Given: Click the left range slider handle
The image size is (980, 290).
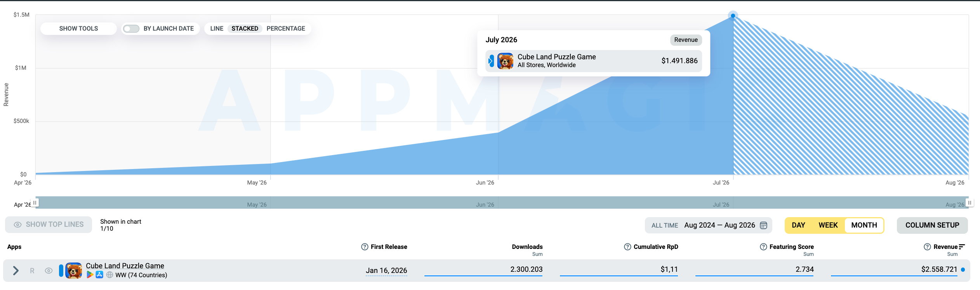Looking at the screenshot, I should (35, 203).
